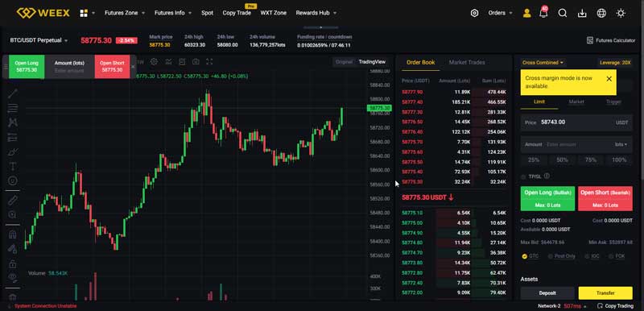Open the search magnifier in header
This screenshot has height=311, width=644.
tap(562, 13)
